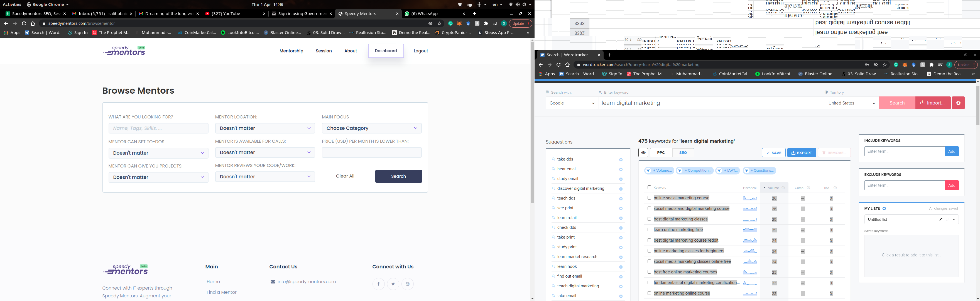This screenshot has width=980, height=301.
Task: Click home icon in Wordtracker browser window
Action: (x=568, y=65)
